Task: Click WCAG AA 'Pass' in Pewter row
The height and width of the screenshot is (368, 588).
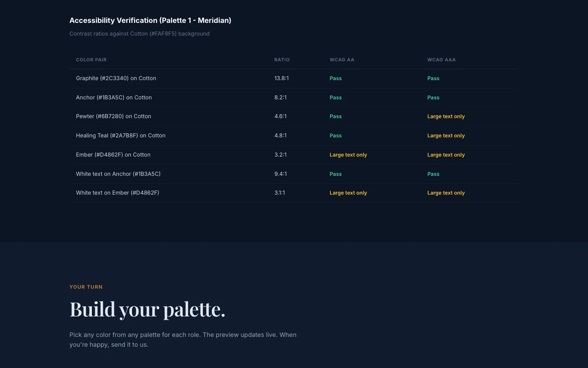Action: click(x=336, y=116)
